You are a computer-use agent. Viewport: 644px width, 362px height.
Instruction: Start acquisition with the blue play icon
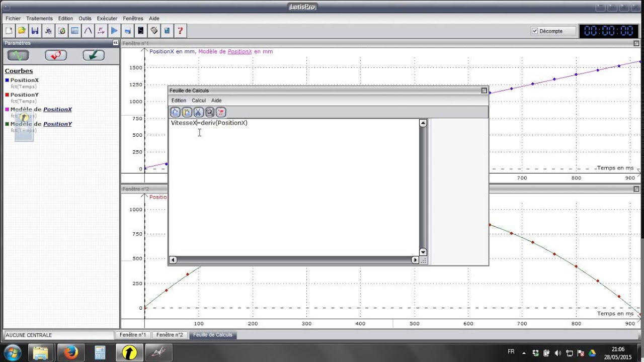tap(114, 31)
